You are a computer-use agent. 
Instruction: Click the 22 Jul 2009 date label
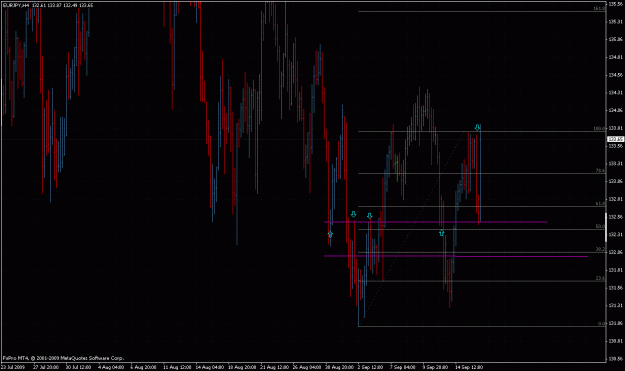[13, 367]
